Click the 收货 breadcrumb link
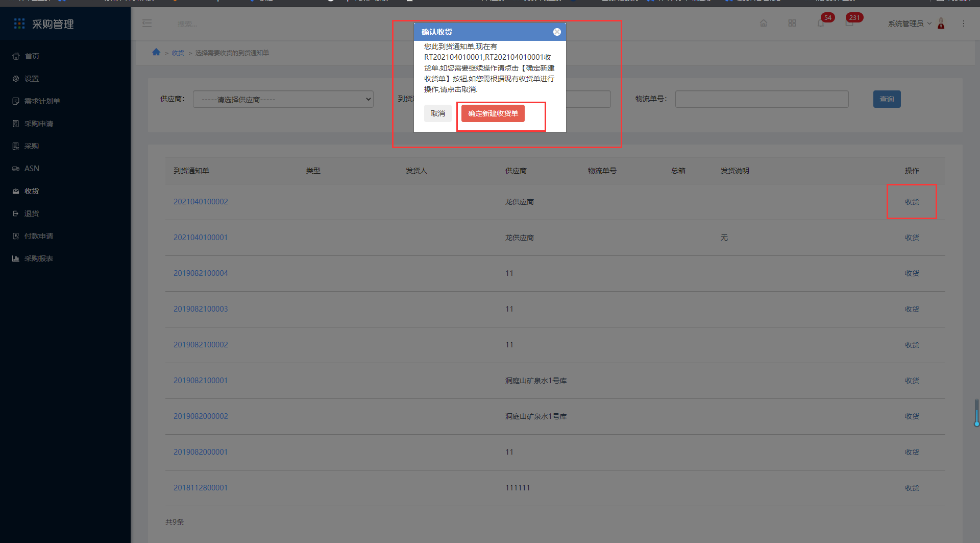The width and height of the screenshot is (980, 543). (x=178, y=53)
